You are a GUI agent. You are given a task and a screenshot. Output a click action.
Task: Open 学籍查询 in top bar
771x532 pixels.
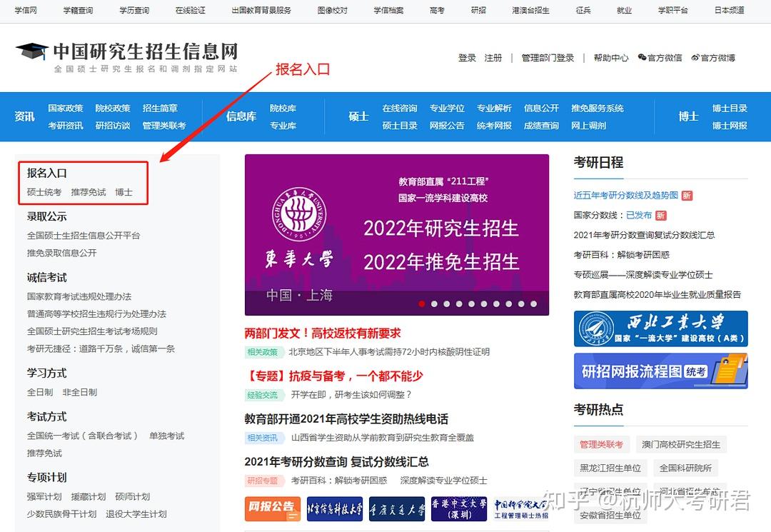78,10
